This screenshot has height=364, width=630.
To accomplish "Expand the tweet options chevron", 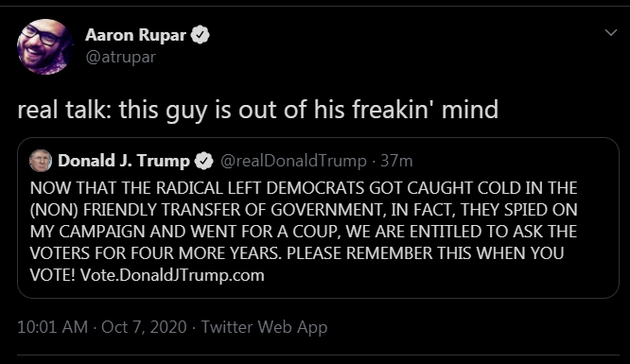I will tap(611, 33).
